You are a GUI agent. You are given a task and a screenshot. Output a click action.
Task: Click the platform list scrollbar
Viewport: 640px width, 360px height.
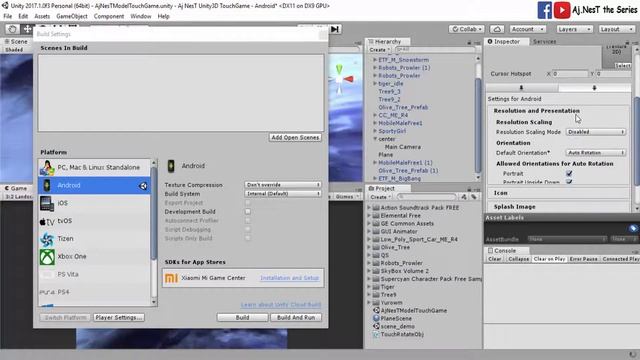(x=154, y=212)
